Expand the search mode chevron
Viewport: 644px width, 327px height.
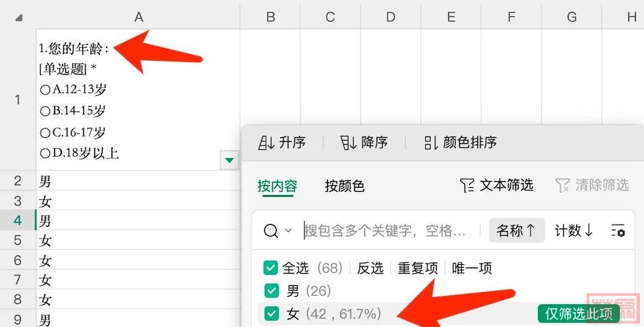(x=288, y=230)
